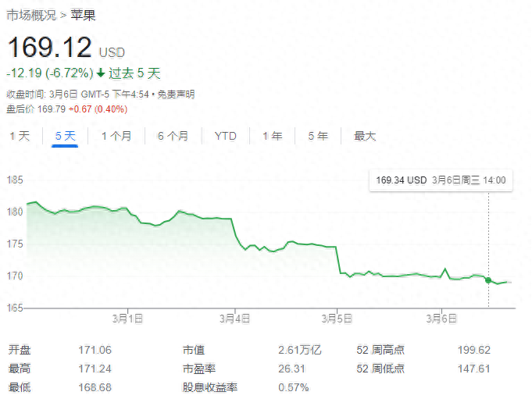Click the 171.24 high value
The image size is (532, 399).
(95, 369)
